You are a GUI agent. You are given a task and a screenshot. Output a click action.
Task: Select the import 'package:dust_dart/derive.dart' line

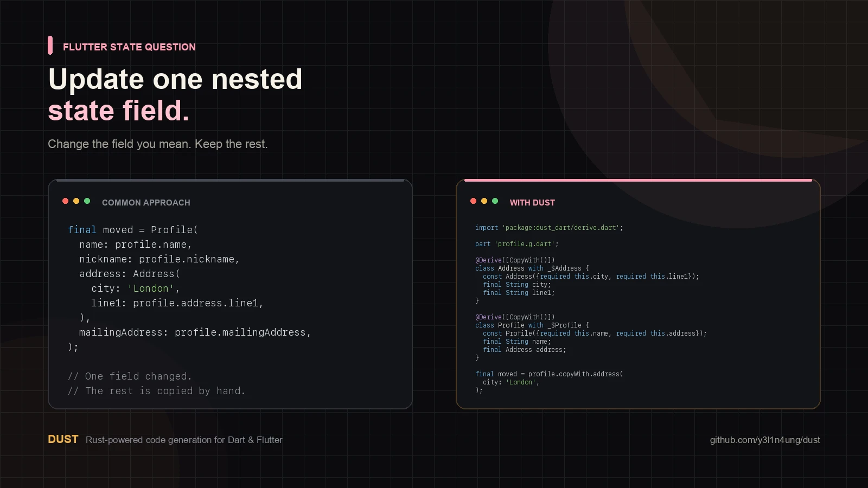pyautogui.click(x=549, y=228)
